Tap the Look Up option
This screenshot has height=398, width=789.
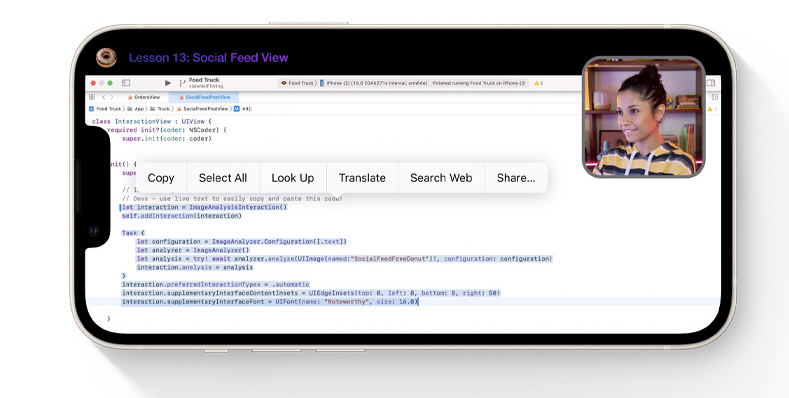click(292, 178)
